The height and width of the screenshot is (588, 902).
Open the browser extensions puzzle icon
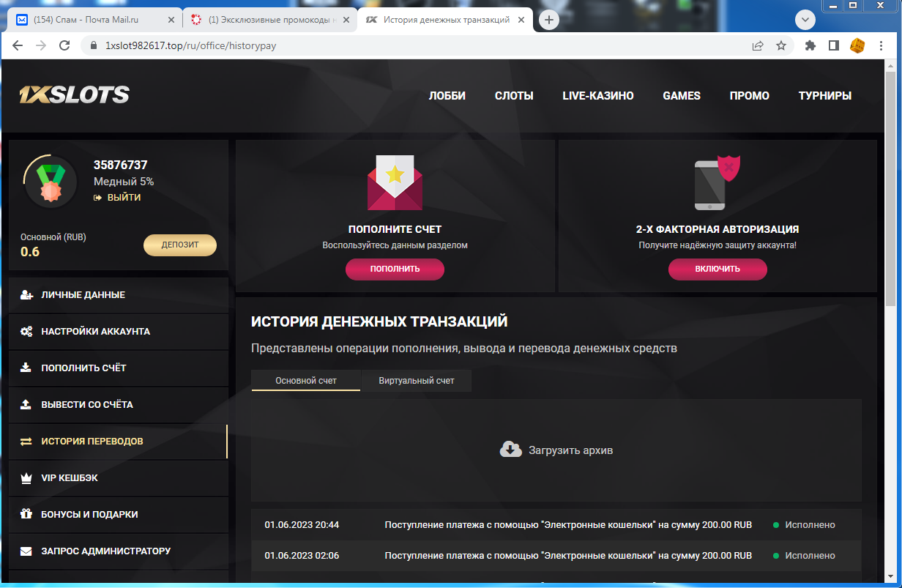pos(810,45)
